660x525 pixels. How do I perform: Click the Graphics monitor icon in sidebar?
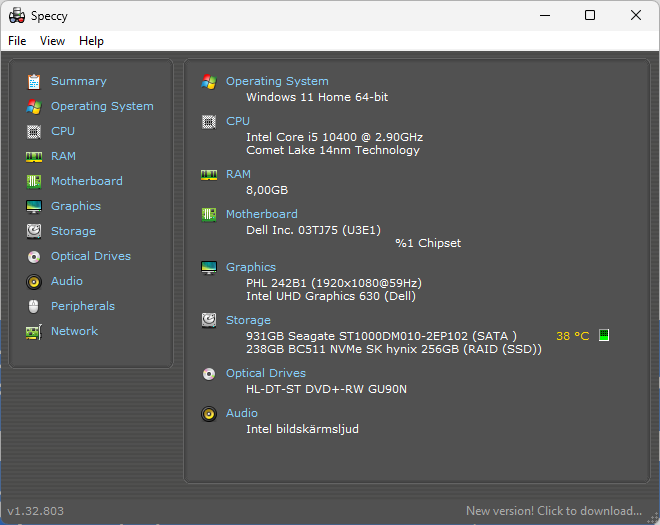pos(34,206)
